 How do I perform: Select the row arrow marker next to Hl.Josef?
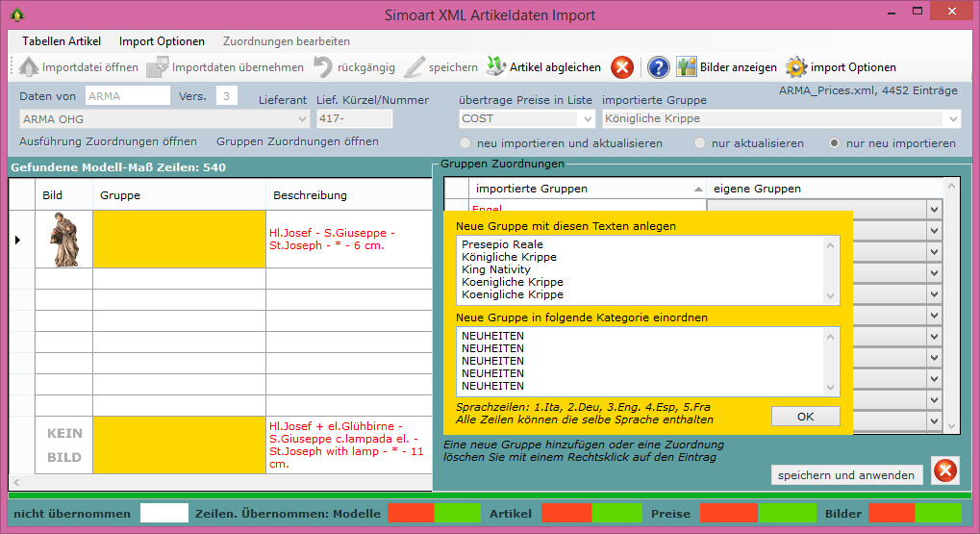coord(17,240)
